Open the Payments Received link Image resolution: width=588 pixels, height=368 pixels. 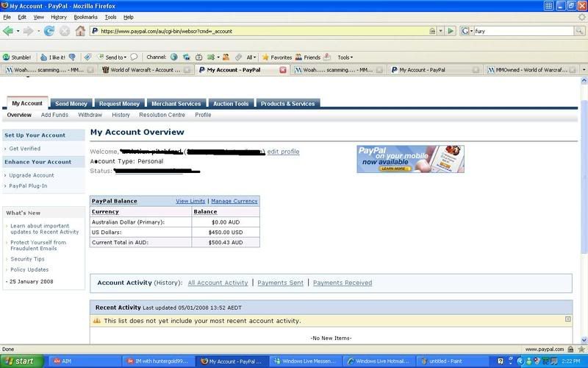click(343, 283)
